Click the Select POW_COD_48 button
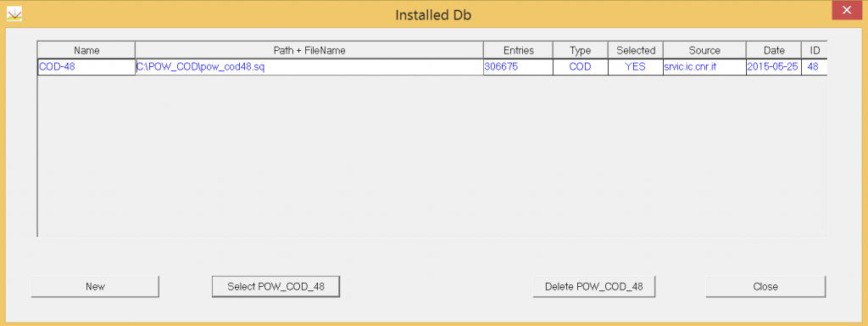Image resolution: width=868 pixels, height=326 pixels. [275, 287]
